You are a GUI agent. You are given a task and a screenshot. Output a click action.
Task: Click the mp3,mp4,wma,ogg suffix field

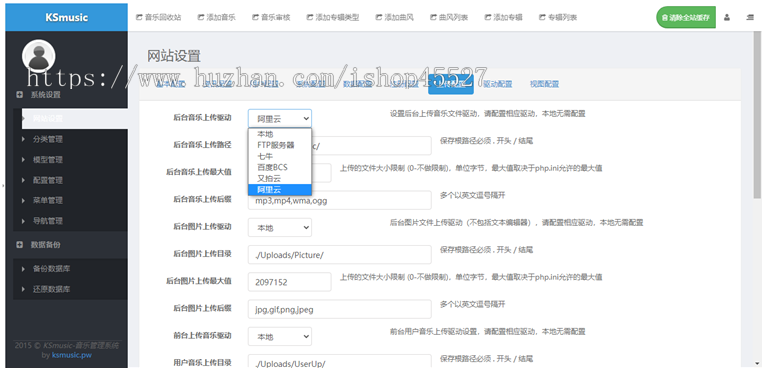click(x=340, y=200)
